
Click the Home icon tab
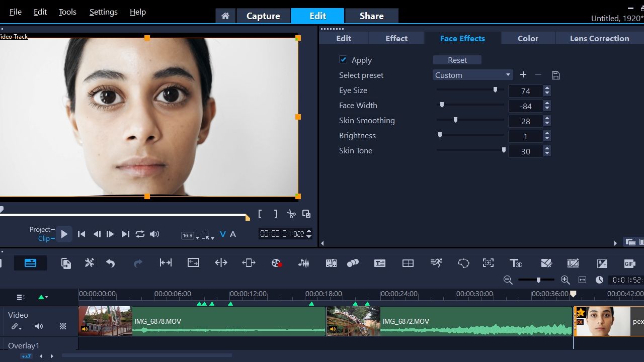[225, 16]
